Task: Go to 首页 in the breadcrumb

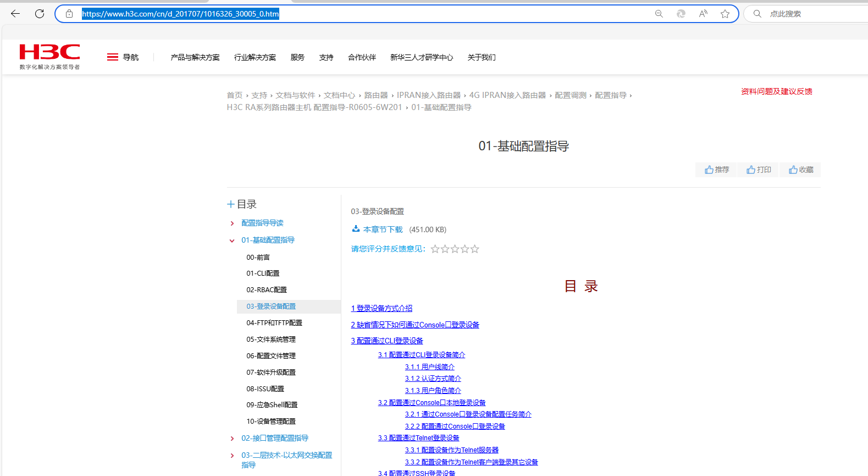Action: [235, 95]
